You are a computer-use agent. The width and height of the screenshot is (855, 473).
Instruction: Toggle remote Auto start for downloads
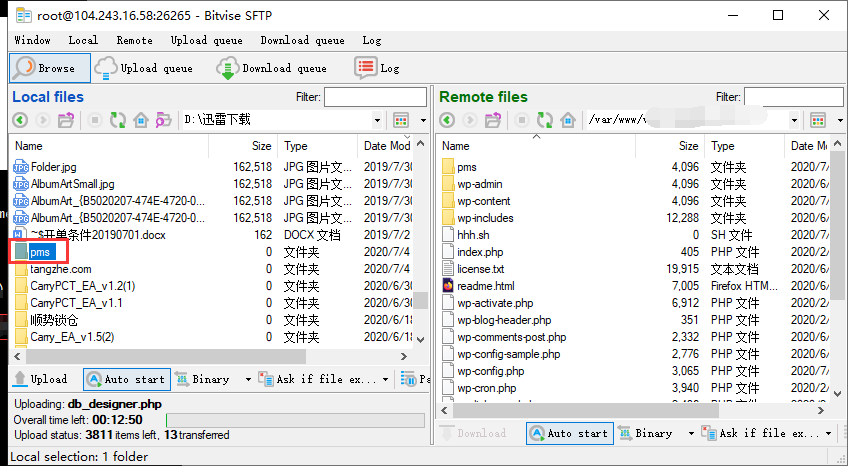point(570,433)
